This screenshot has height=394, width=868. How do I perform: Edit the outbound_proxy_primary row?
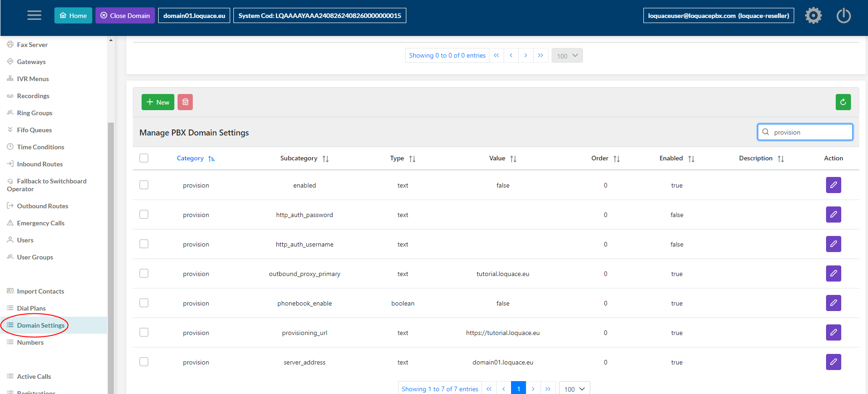833,273
